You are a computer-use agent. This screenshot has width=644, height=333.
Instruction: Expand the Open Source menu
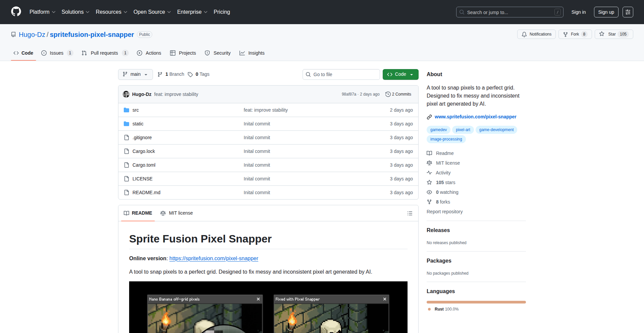152,12
